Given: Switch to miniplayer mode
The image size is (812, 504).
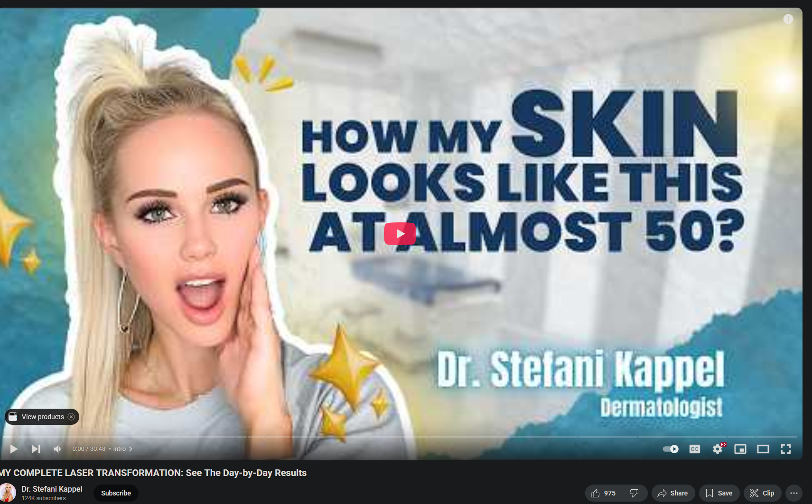Looking at the screenshot, I should pyautogui.click(x=740, y=449).
